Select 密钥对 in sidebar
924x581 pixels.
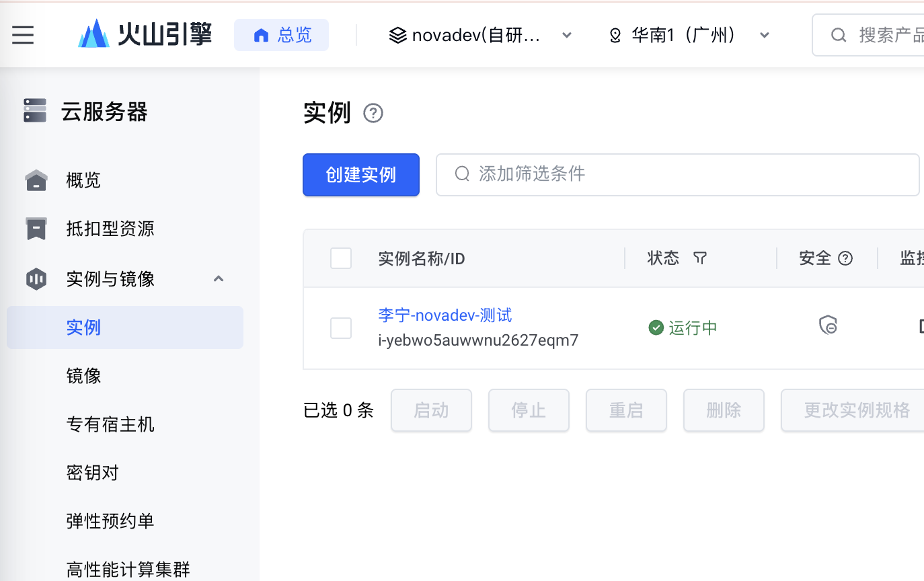point(93,473)
